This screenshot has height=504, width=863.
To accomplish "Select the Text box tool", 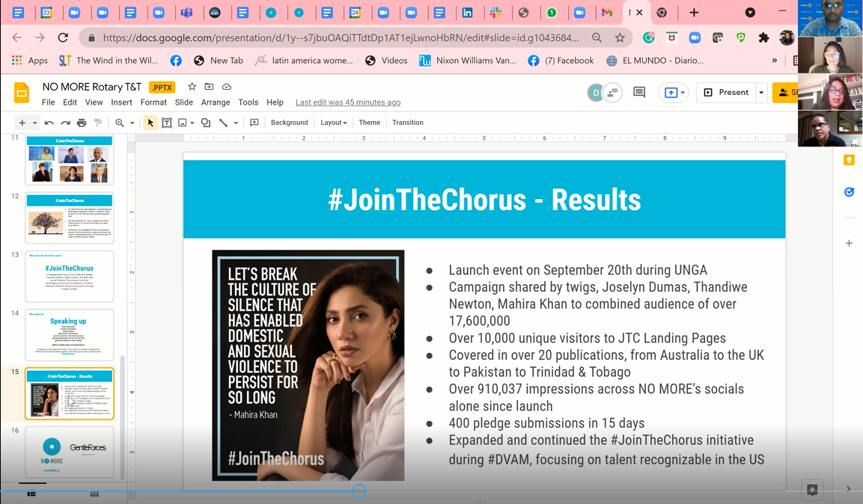I will 167,123.
